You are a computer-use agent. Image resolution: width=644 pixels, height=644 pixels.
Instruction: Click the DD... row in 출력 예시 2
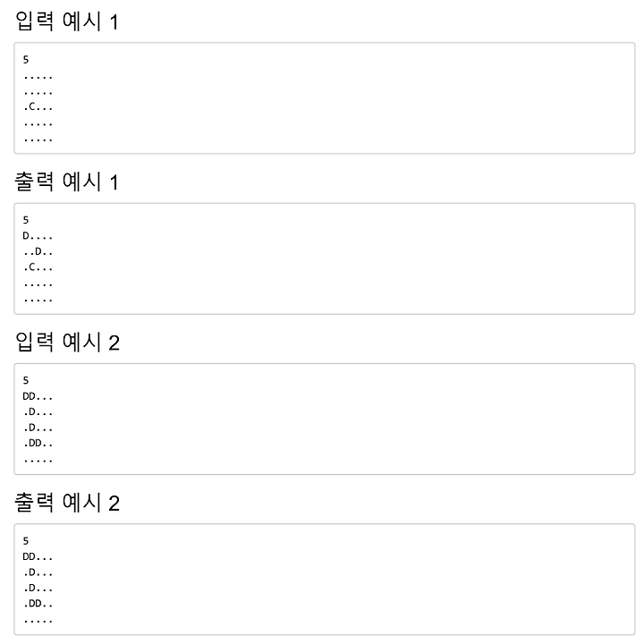(38, 556)
